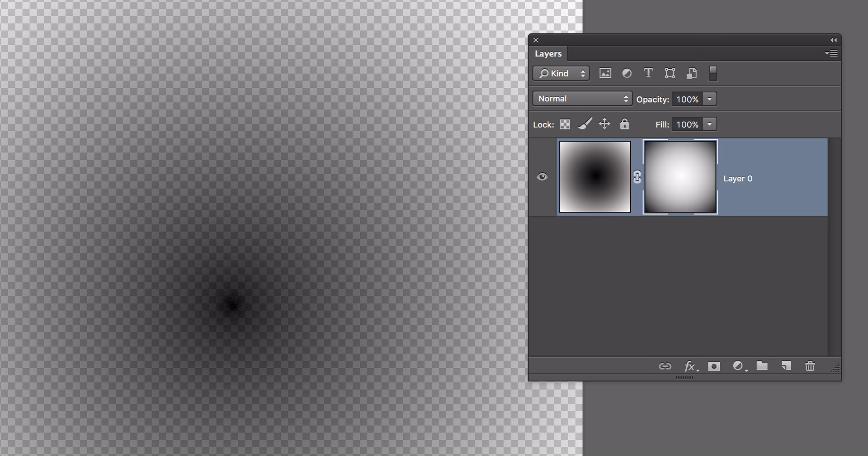Select the Layer 0 name text
Viewport: 868px width, 456px height.
pos(738,179)
